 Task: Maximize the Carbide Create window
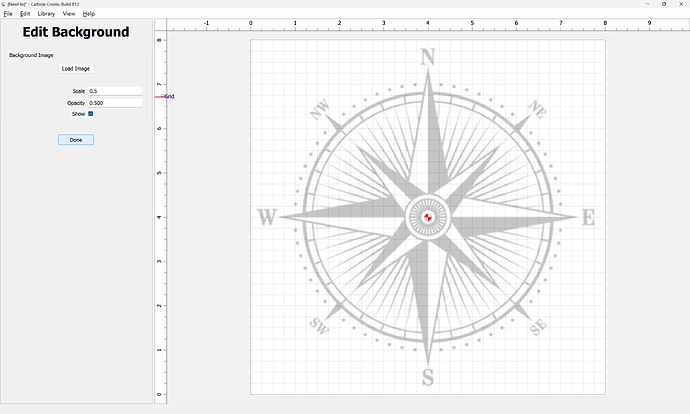tap(664, 4)
